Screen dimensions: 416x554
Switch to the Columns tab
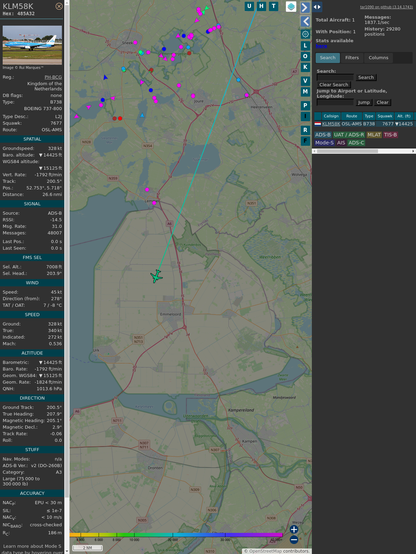click(x=378, y=58)
